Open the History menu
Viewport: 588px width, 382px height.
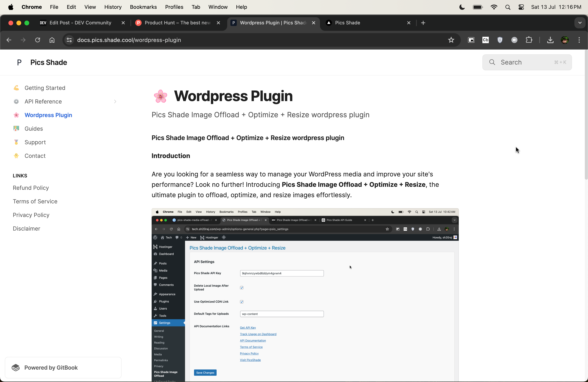[113, 7]
